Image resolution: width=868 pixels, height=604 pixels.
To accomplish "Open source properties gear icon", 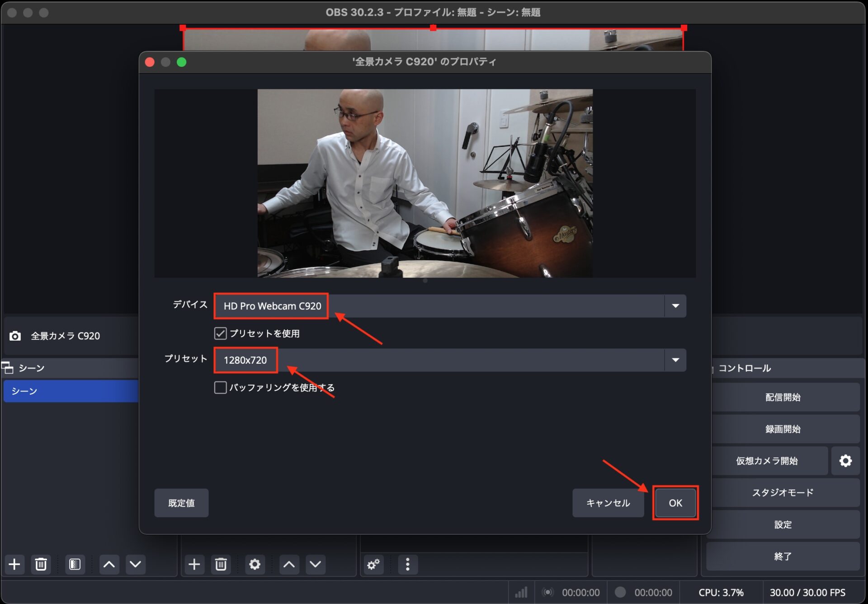I will click(255, 564).
